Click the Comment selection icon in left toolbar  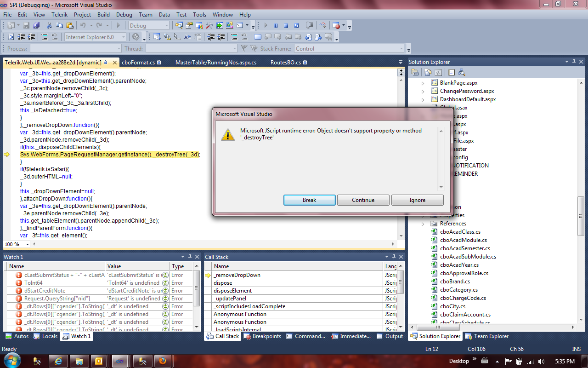pos(45,37)
